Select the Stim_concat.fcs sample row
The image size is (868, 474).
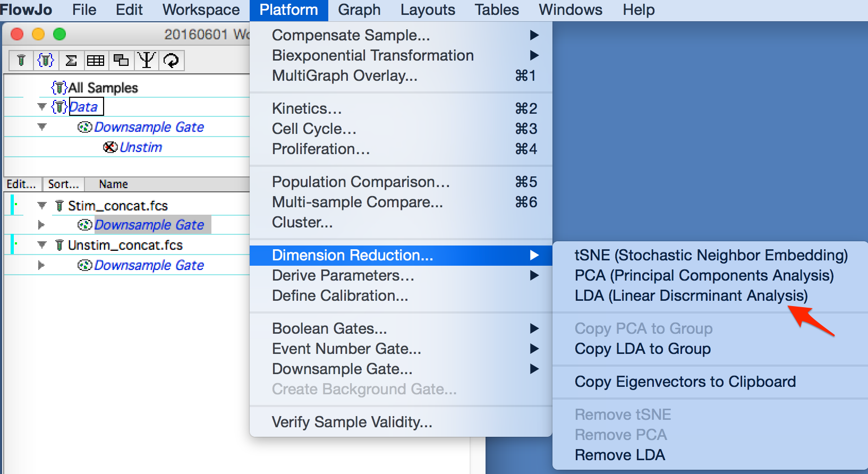[x=118, y=206]
